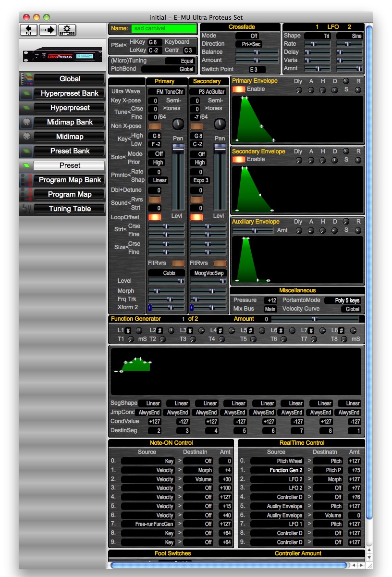Open the Crossfade Mode Off selector
This screenshot has height=577, width=392.
248,36
